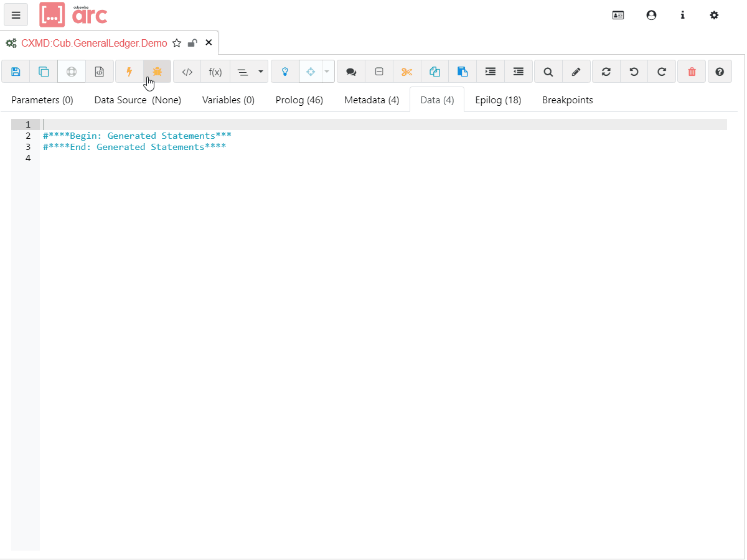Open the hamburger menu

[x=16, y=15]
